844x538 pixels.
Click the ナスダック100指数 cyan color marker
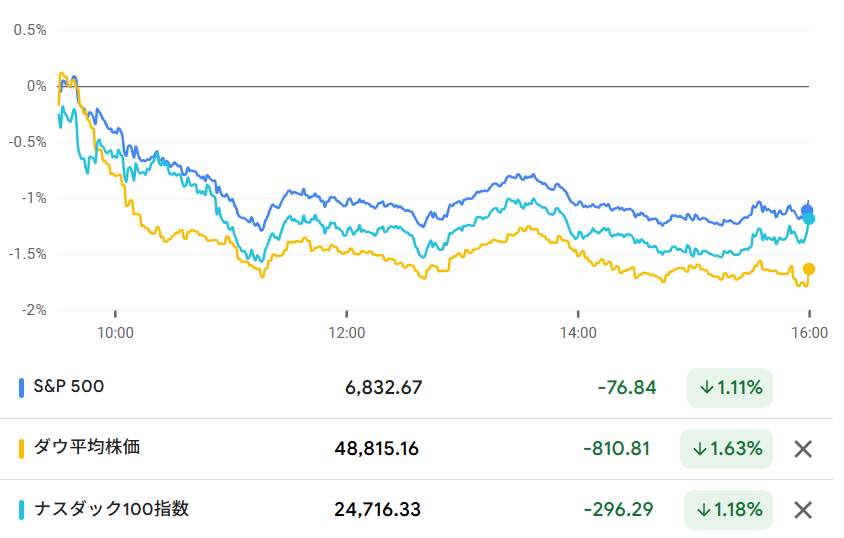click(x=22, y=510)
